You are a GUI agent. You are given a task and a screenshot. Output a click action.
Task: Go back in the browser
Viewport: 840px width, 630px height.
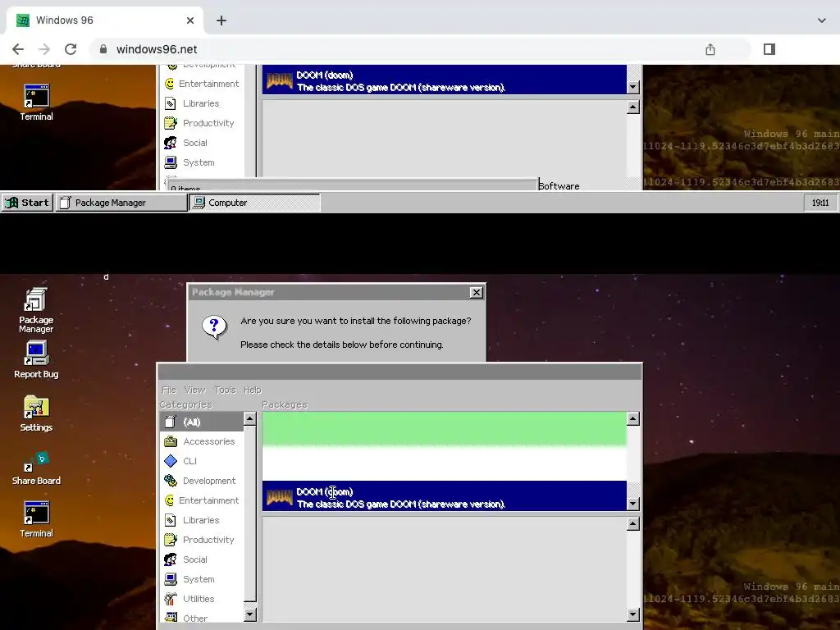click(x=18, y=49)
